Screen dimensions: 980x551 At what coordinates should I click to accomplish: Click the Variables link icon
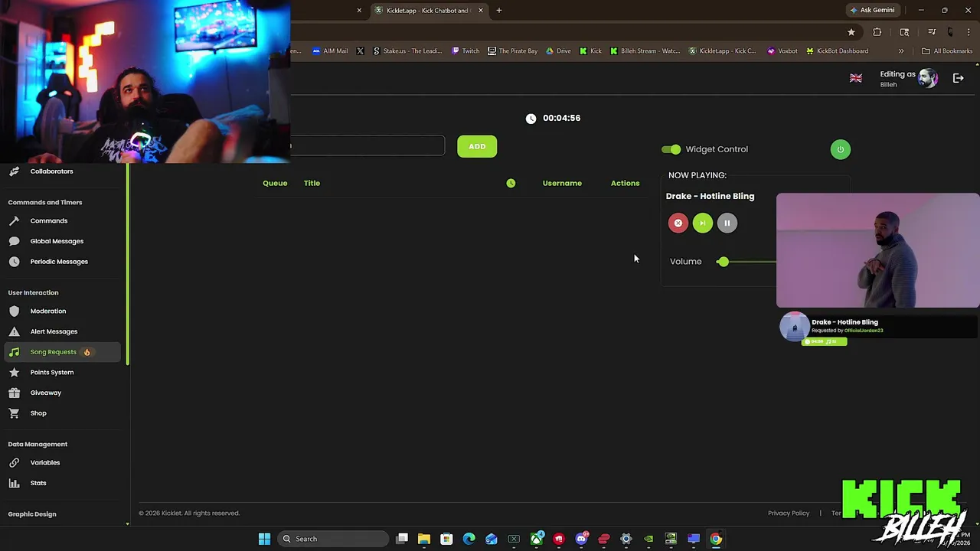click(14, 463)
